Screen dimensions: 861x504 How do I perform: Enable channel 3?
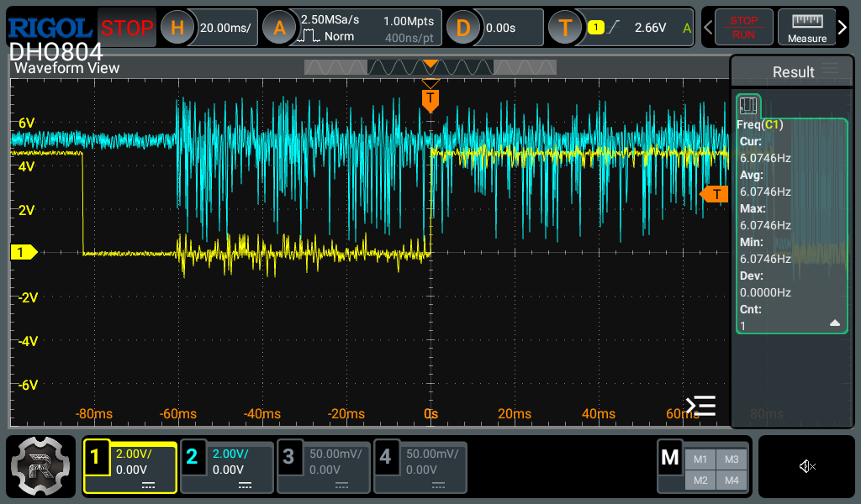click(323, 466)
